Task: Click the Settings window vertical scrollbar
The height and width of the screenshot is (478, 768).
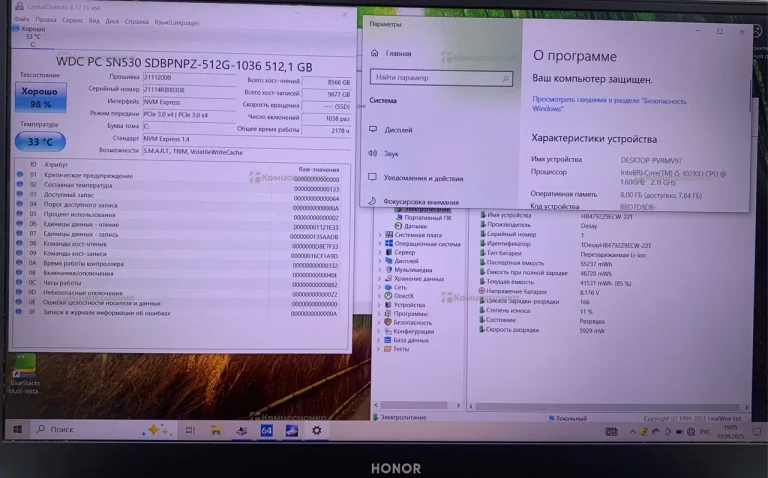Action: coord(750,96)
